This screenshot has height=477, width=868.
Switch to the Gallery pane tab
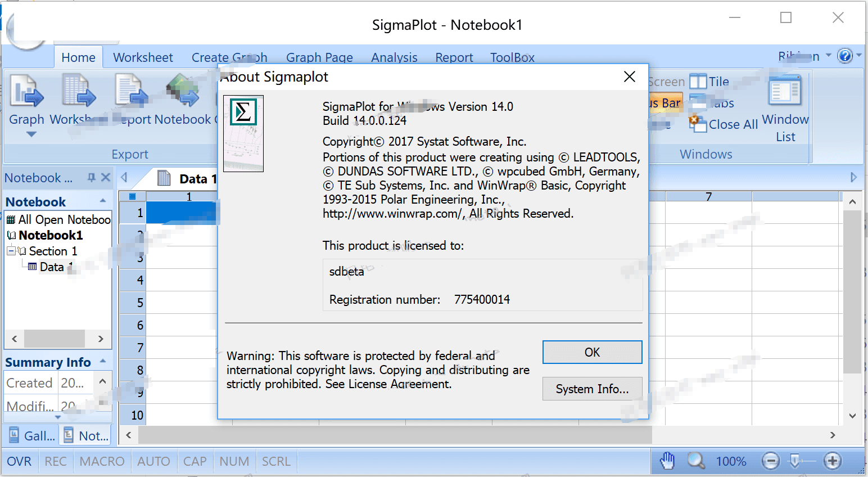click(x=33, y=435)
